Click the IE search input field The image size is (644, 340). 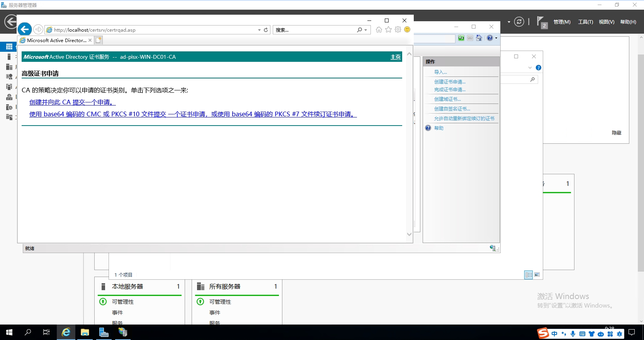click(x=315, y=30)
